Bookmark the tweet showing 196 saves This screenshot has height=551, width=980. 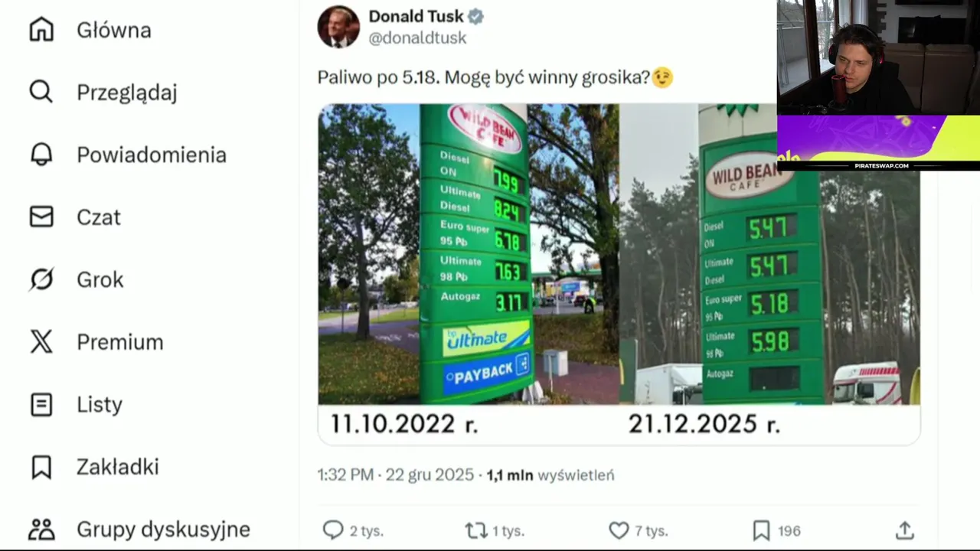point(761,530)
